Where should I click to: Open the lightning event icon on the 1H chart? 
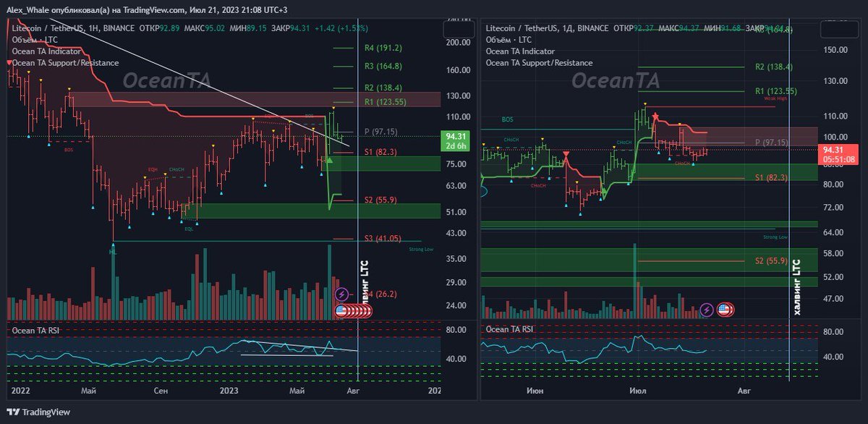coord(343,295)
